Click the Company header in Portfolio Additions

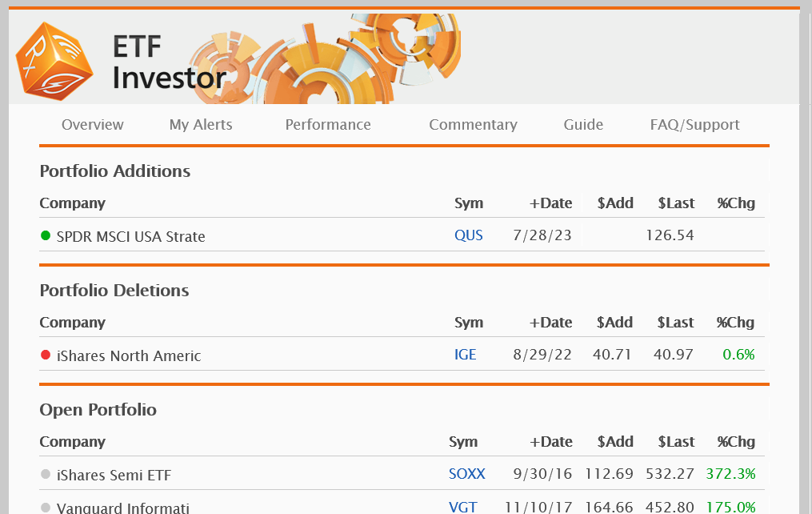click(x=73, y=203)
